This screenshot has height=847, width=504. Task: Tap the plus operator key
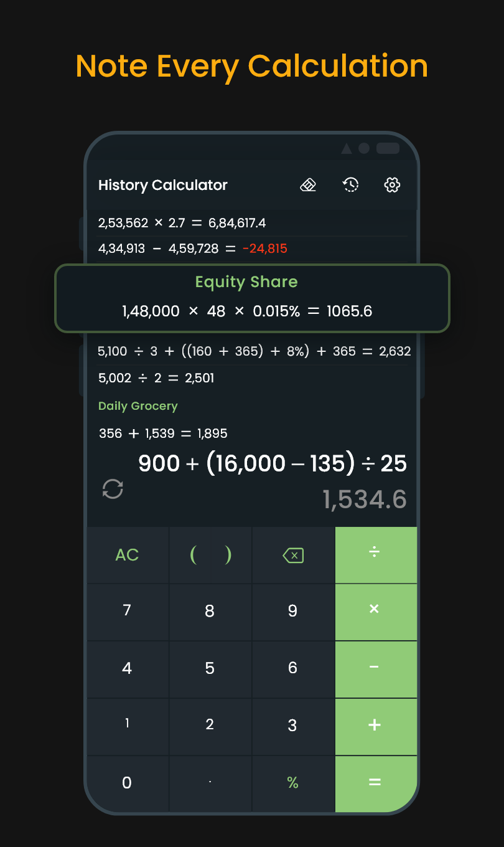click(376, 727)
